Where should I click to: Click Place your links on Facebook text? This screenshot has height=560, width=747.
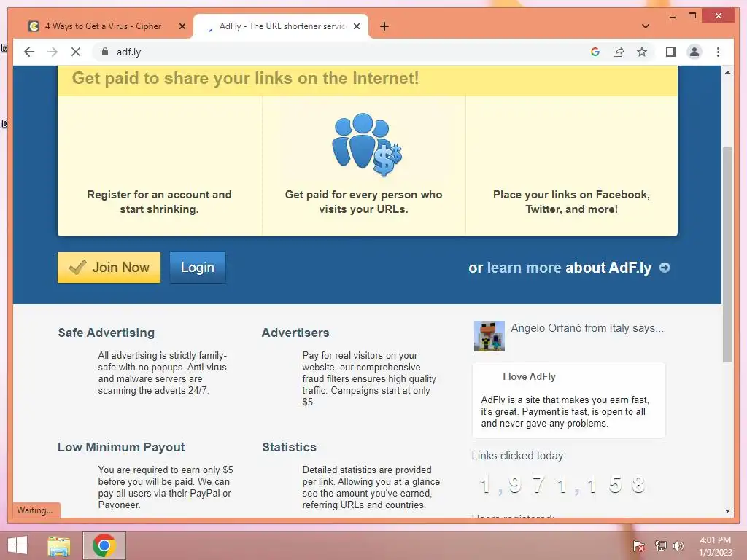[571, 202]
